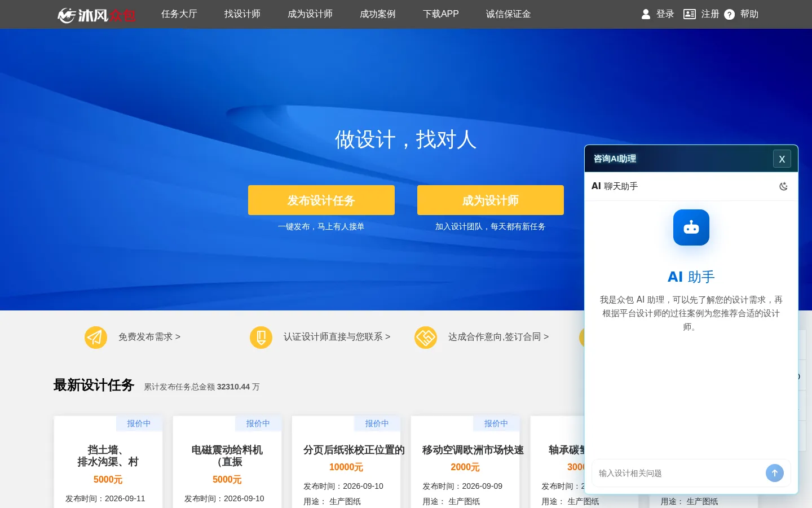Send the message with the arrow button
This screenshot has height=508, width=812.
click(775, 473)
